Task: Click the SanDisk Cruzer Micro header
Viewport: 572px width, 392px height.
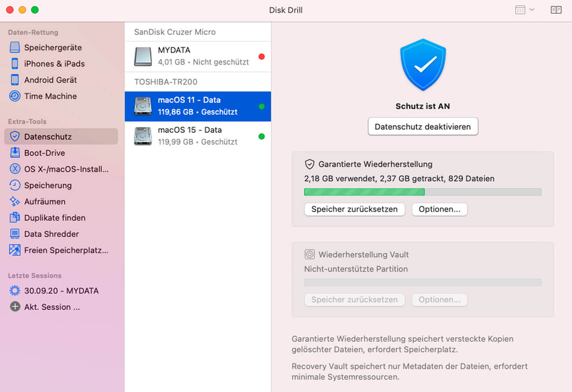Action: tap(175, 32)
